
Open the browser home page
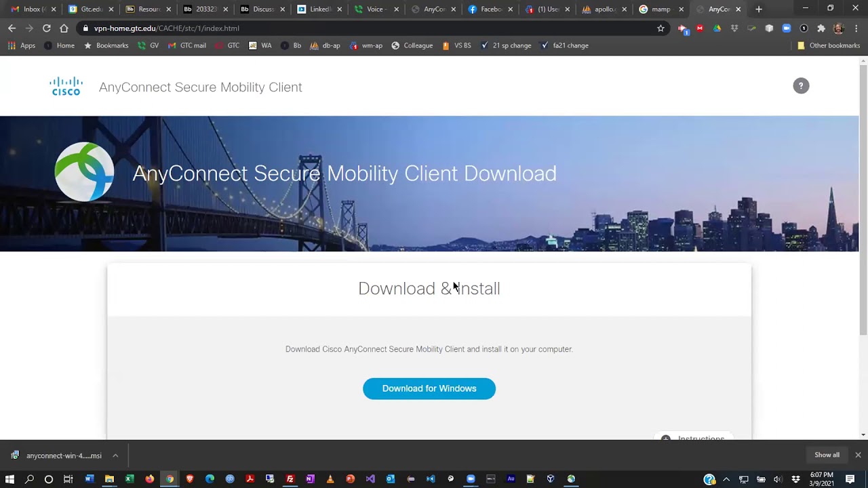tap(64, 28)
